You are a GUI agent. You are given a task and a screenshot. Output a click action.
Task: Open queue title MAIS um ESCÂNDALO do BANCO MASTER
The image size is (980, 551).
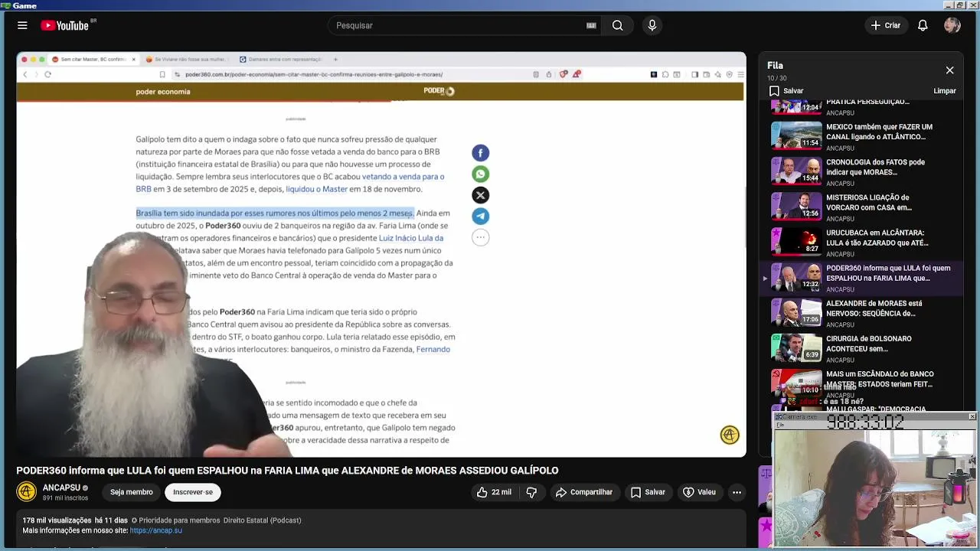tap(879, 379)
